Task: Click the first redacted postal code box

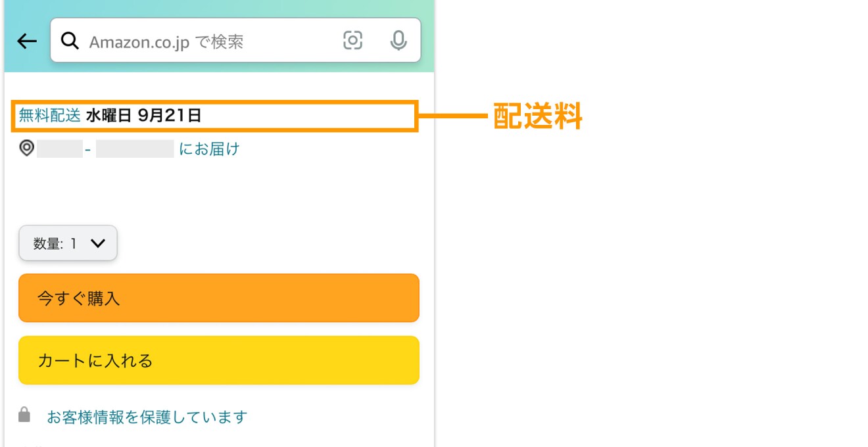Action: tap(59, 149)
